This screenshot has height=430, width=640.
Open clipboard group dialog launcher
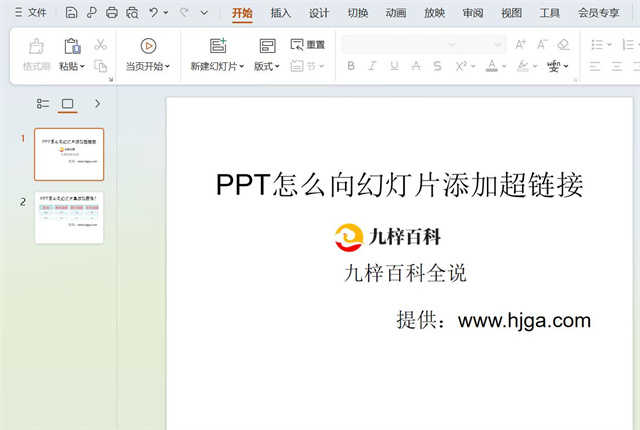coord(111,79)
